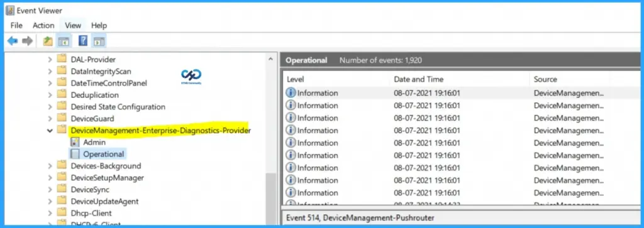644x228 pixels.
Task: Expand the Deduplication node
Action: (x=50, y=95)
